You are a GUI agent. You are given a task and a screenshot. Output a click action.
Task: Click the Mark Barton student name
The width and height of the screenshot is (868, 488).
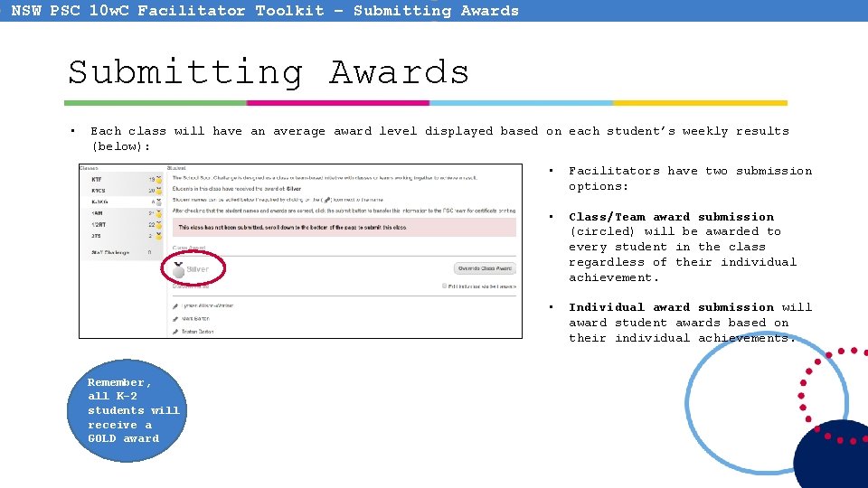point(195,319)
